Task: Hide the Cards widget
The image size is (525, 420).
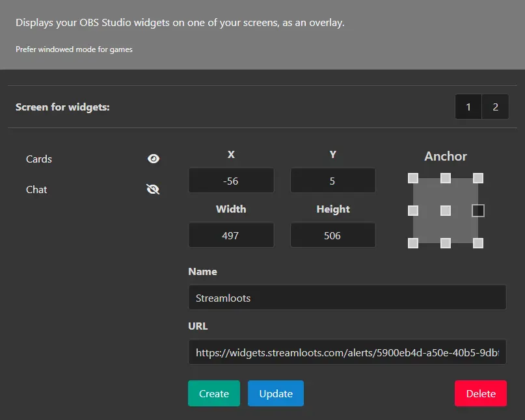Action: (x=154, y=158)
